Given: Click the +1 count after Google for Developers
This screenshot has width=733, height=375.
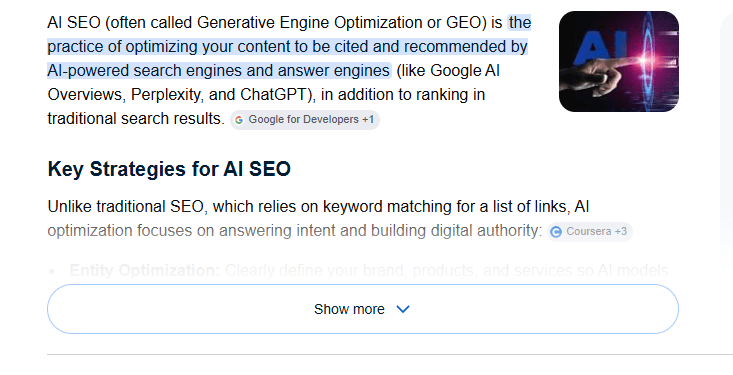Looking at the screenshot, I should (368, 120).
